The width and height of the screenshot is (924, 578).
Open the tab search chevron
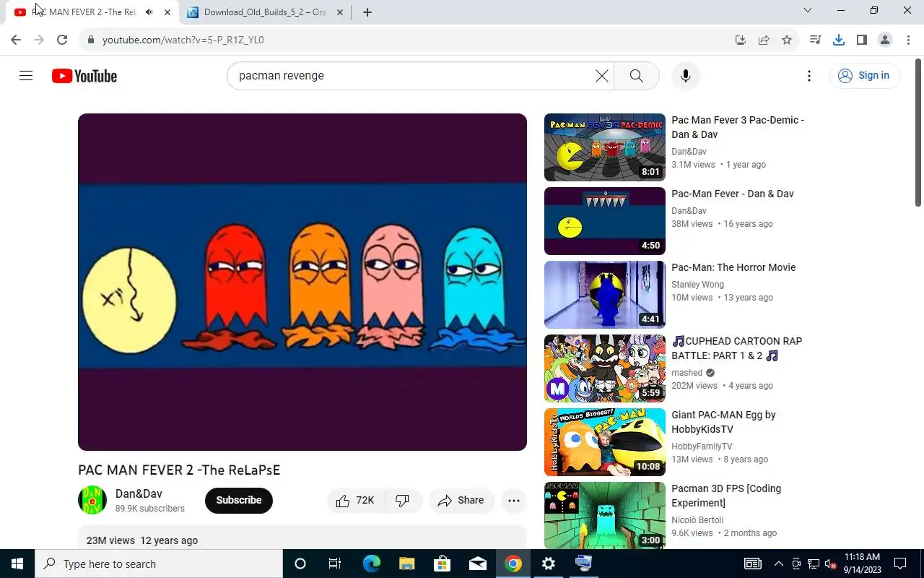pyautogui.click(x=808, y=11)
